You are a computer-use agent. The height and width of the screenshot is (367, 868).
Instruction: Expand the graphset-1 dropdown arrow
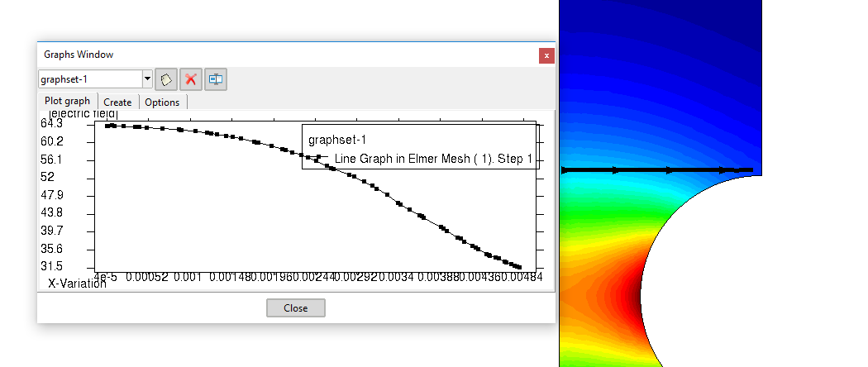[x=148, y=79]
